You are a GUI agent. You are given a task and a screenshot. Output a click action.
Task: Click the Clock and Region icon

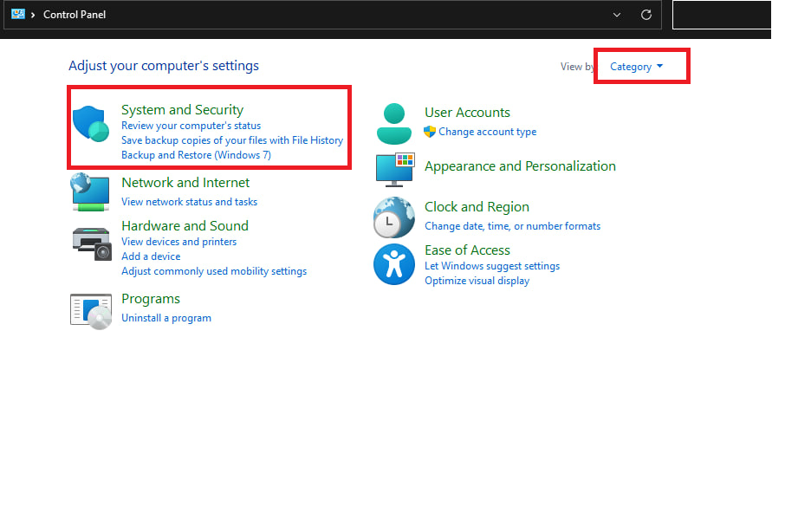pos(393,217)
